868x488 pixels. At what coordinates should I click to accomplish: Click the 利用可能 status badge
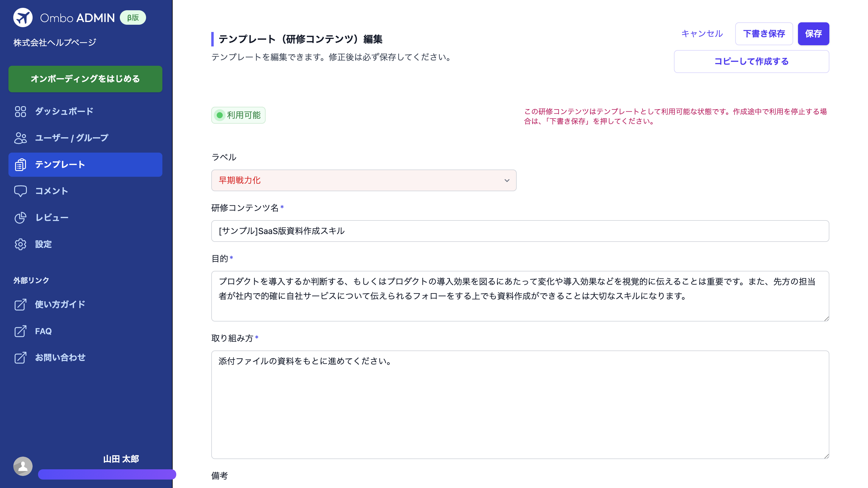click(238, 115)
